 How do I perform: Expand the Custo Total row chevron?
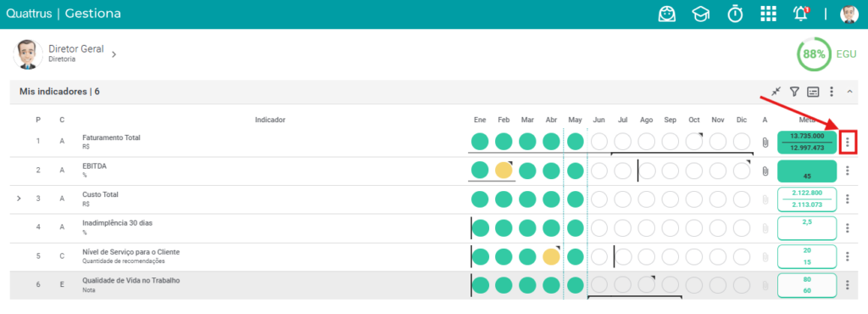(19, 199)
